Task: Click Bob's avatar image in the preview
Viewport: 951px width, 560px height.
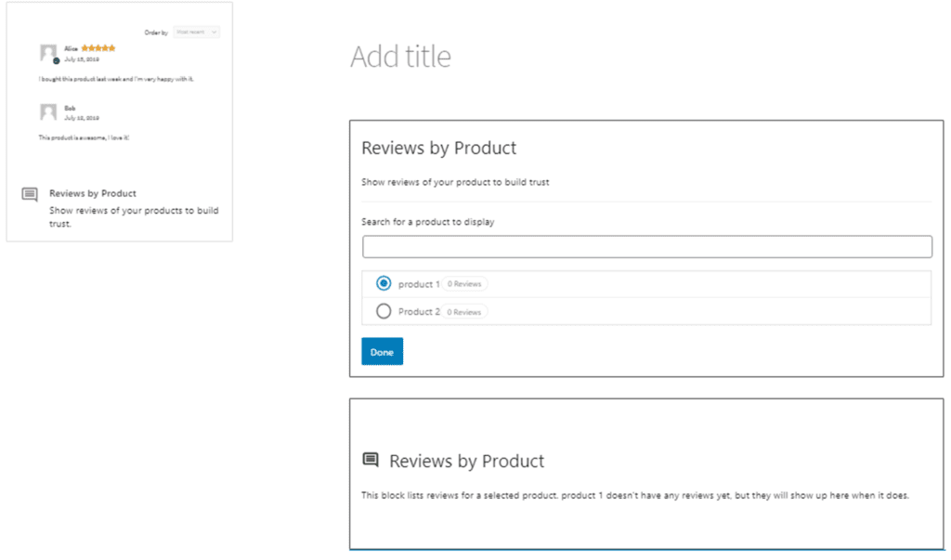Action: 48,112
